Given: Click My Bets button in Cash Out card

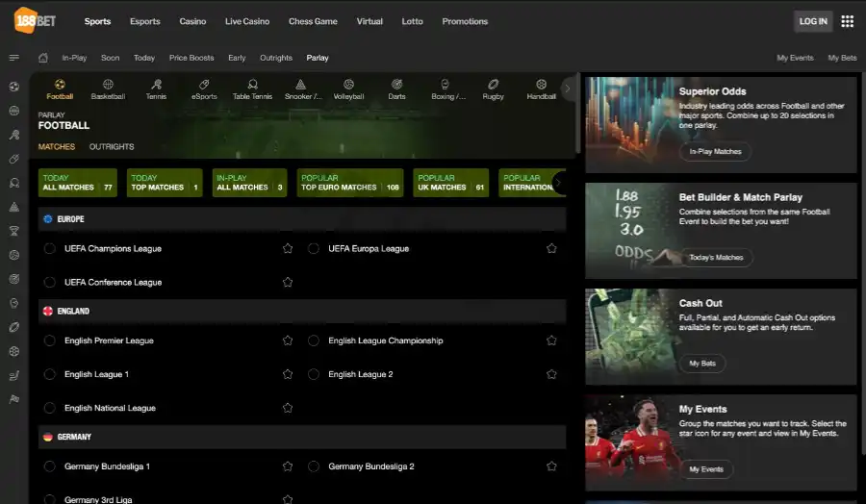Looking at the screenshot, I should click(702, 364).
